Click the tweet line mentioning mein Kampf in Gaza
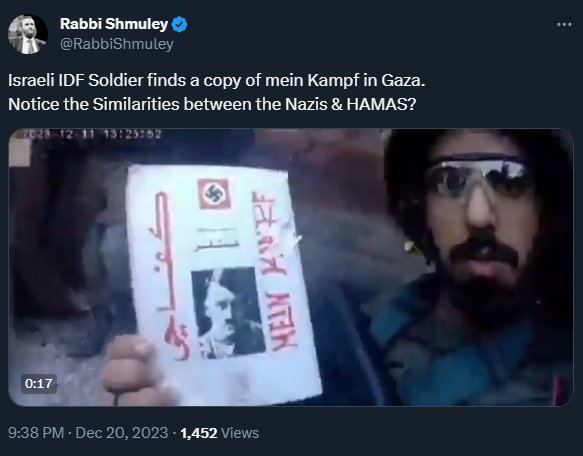This screenshot has height=456, width=583. click(217, 81)
